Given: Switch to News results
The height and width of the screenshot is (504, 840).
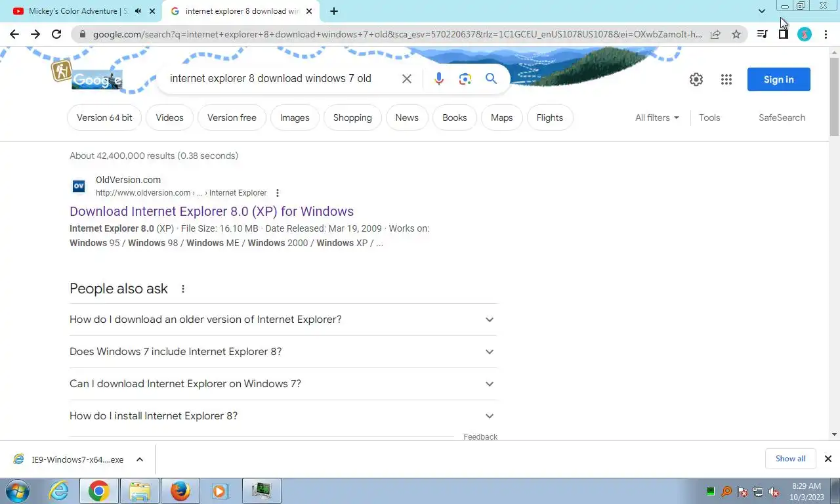Looking at the screenshot, I should click(407, 117).
